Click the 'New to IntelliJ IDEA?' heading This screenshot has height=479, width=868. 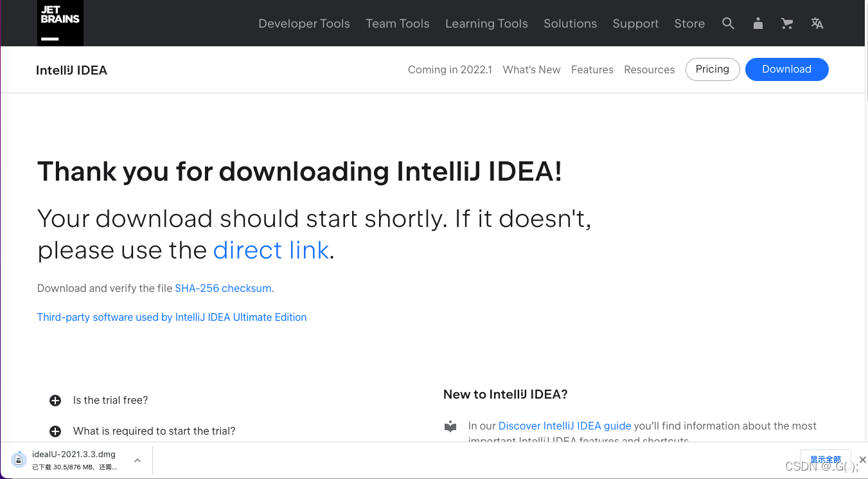tap(506, 395)
